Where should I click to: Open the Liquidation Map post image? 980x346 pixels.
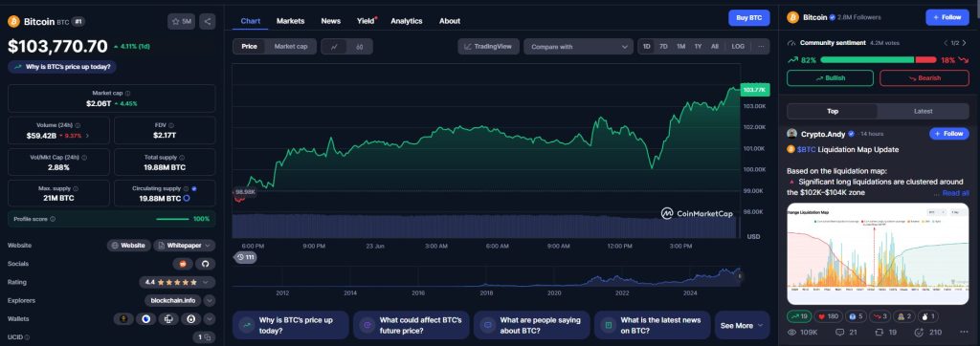tap(879, 253)
